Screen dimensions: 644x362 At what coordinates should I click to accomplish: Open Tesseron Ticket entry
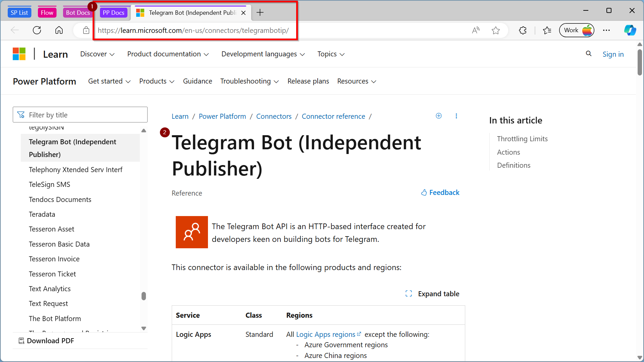(52, 274)
